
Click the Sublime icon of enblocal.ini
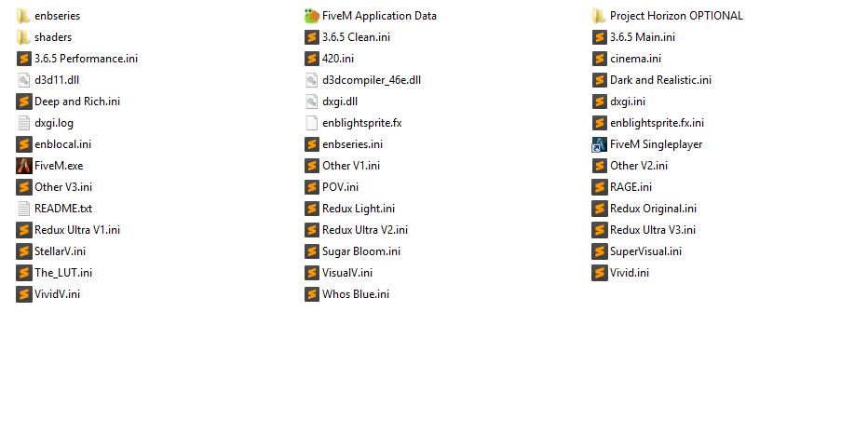tap(24, 144)
